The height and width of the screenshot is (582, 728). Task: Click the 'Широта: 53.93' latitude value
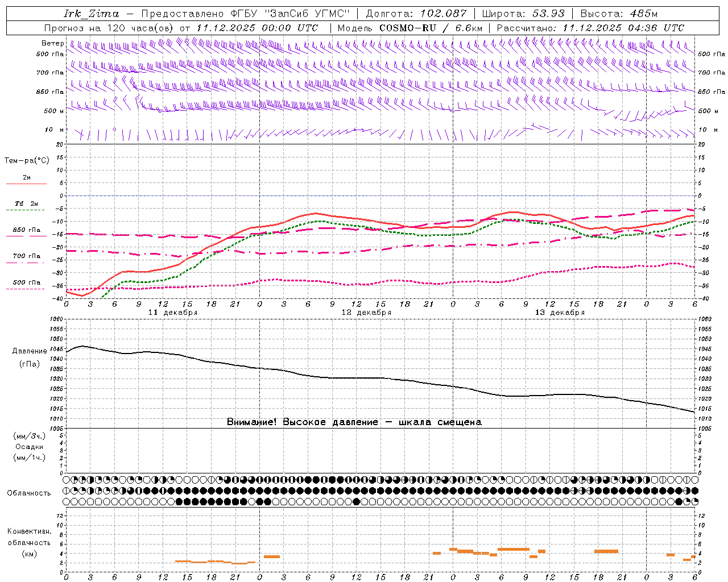click(523, 14)
